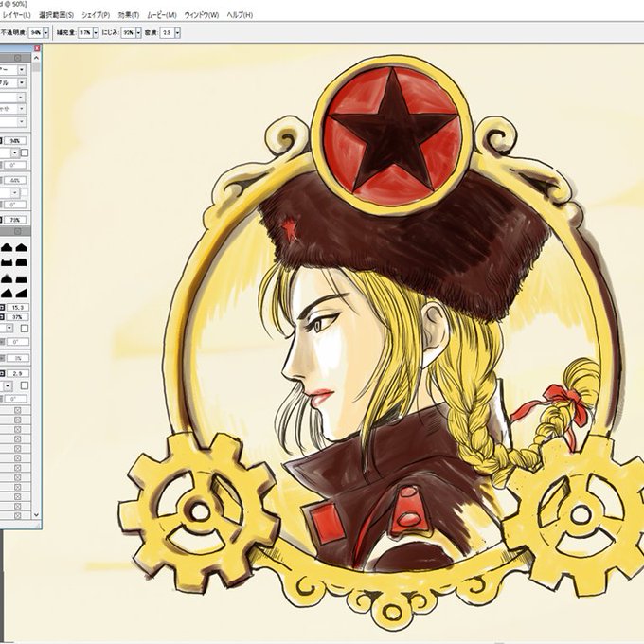Click the 15.3 size value field
The width and height of the screenshot is (644, 644).
tap(18, 308)
